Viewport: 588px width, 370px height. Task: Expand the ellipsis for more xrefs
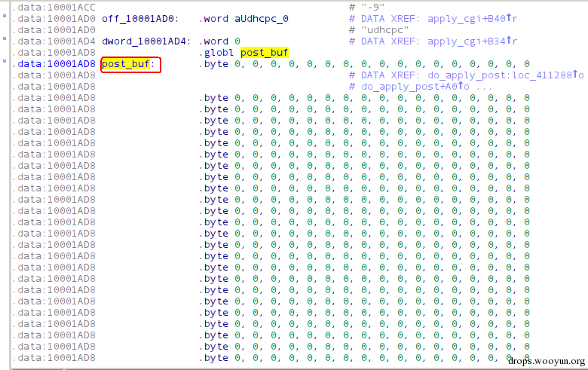point(484,87)
